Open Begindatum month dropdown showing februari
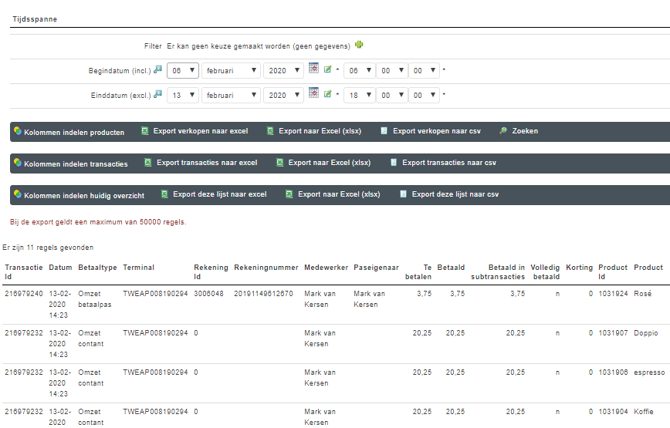Viewport: 670px width, 428px height. 231,71
